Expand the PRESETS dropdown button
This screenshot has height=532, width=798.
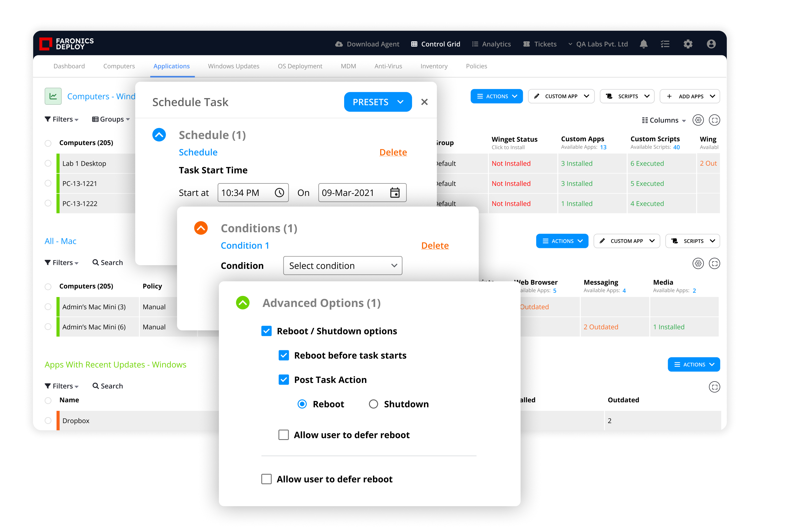click(378, 102)
